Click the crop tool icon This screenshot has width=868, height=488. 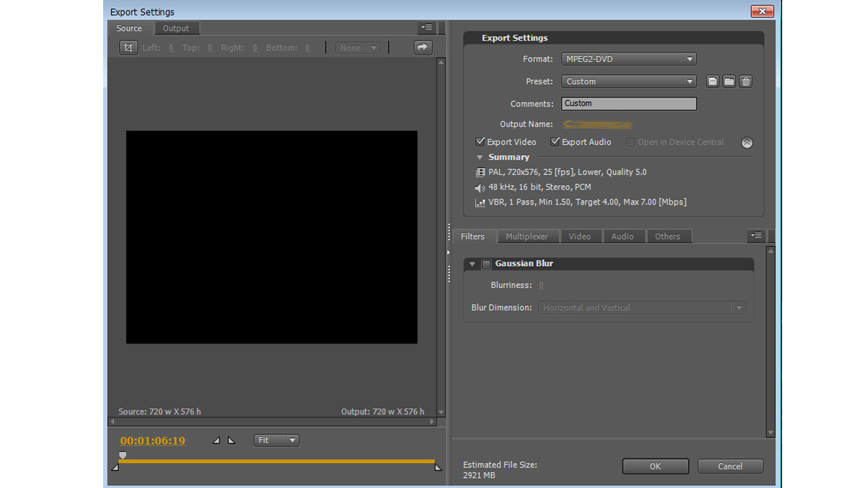[128, 47]
